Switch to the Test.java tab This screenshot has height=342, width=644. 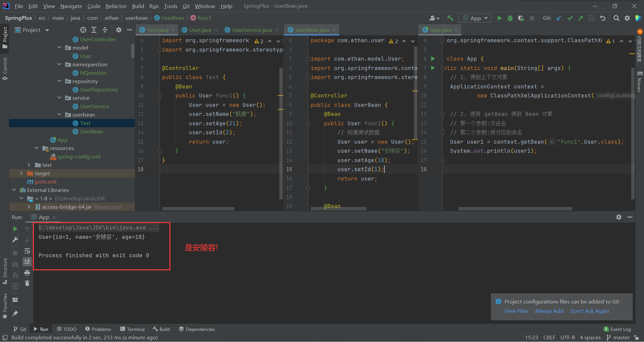click(157, 30)
